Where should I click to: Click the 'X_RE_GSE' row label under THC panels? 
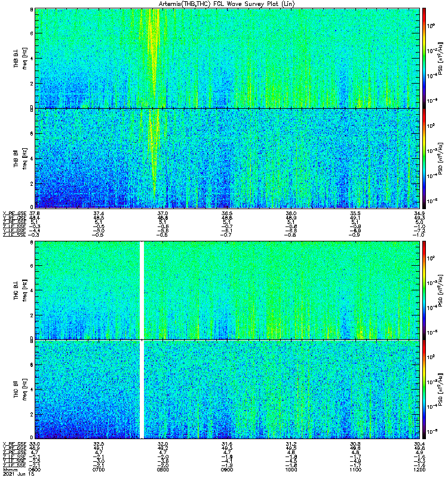(x=14, y=444)
